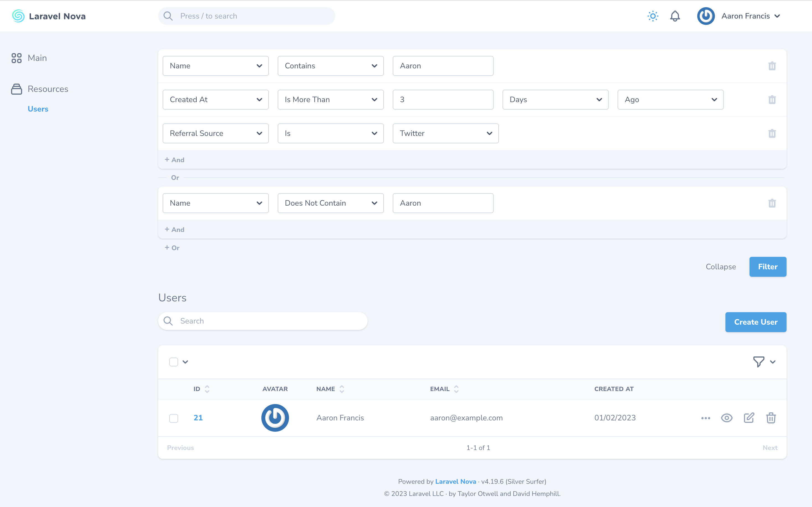The width and height of the screenshot is (812, 507).
Task: Focus the Users search field
Action: coord(268,321)
